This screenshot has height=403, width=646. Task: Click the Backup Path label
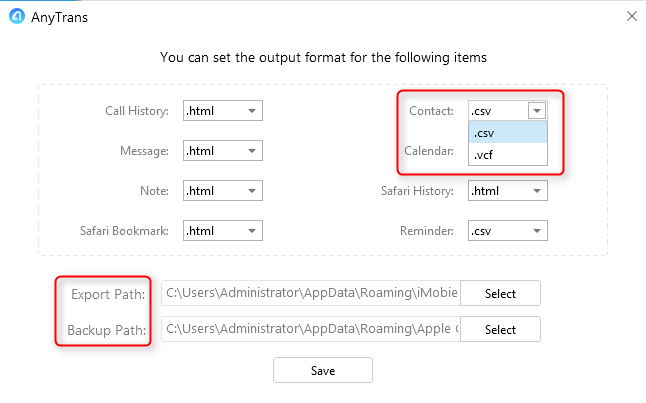[107, 330]
